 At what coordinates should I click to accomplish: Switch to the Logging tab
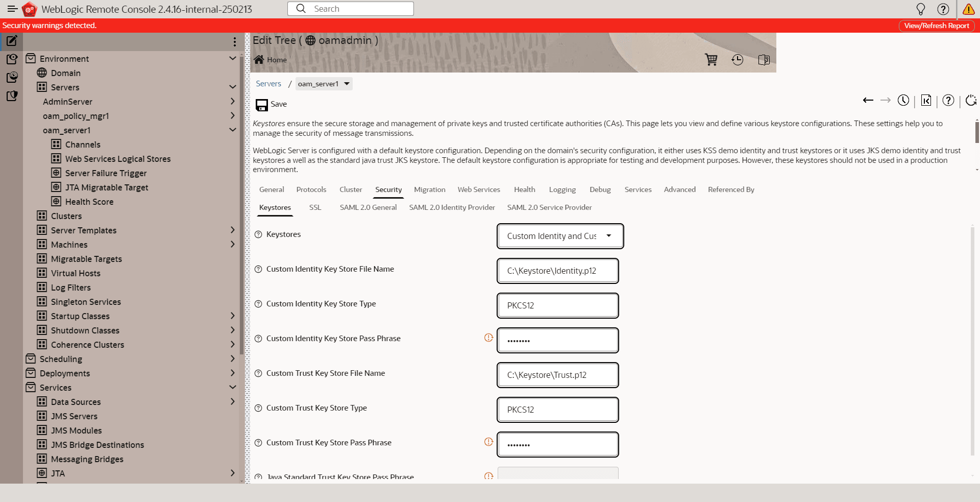pyautogui.click(x=562, y=189)
